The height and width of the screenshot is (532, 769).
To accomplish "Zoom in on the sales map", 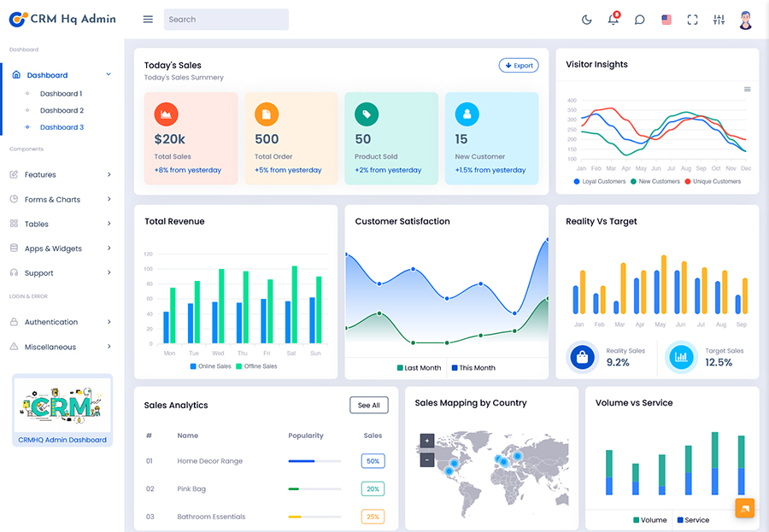I will [x=426, y=441].
